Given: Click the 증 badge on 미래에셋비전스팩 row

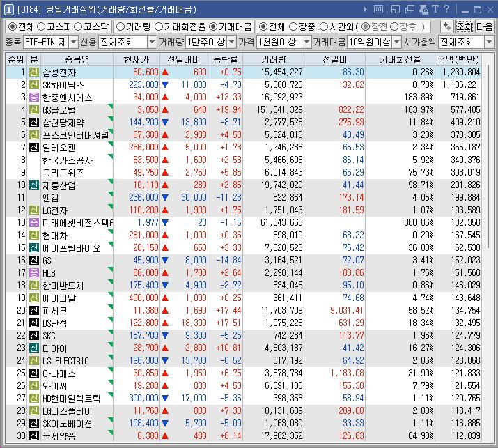Looking at the screenshot, I should click(34, 223).
